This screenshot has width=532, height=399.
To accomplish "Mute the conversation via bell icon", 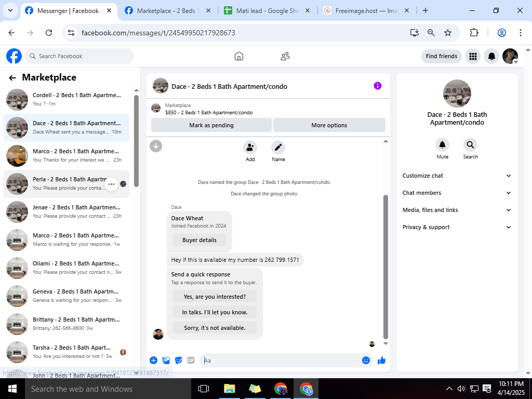I will [x=442, y=145].
